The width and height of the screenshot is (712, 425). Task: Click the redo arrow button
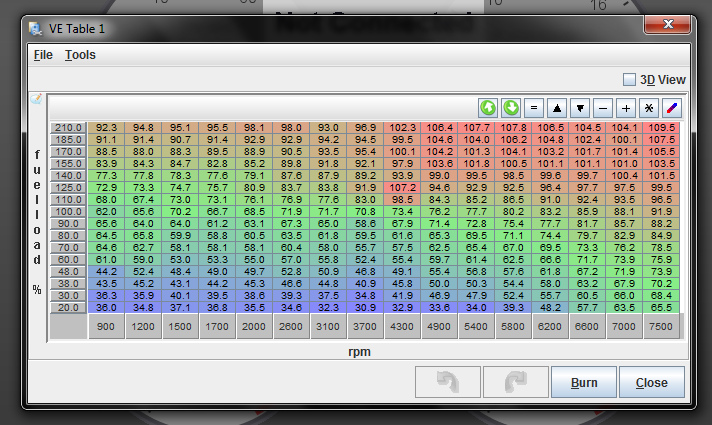pyautogui.click(x=515, y=382)
